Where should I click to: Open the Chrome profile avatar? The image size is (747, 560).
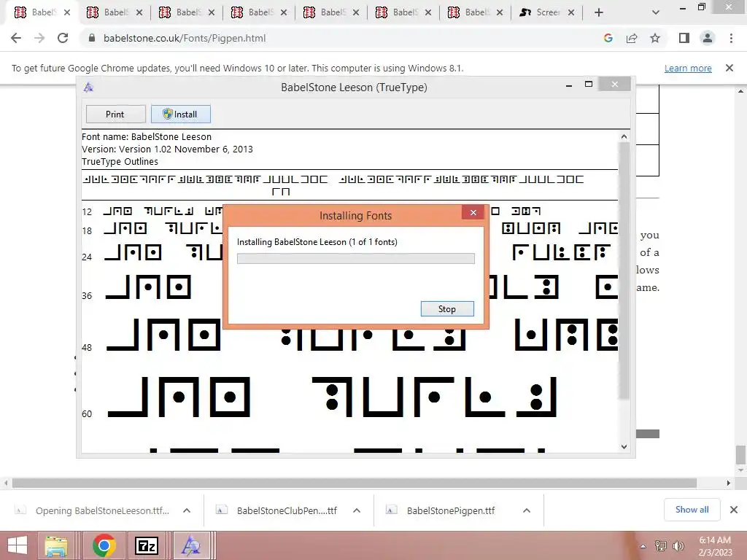708,38
